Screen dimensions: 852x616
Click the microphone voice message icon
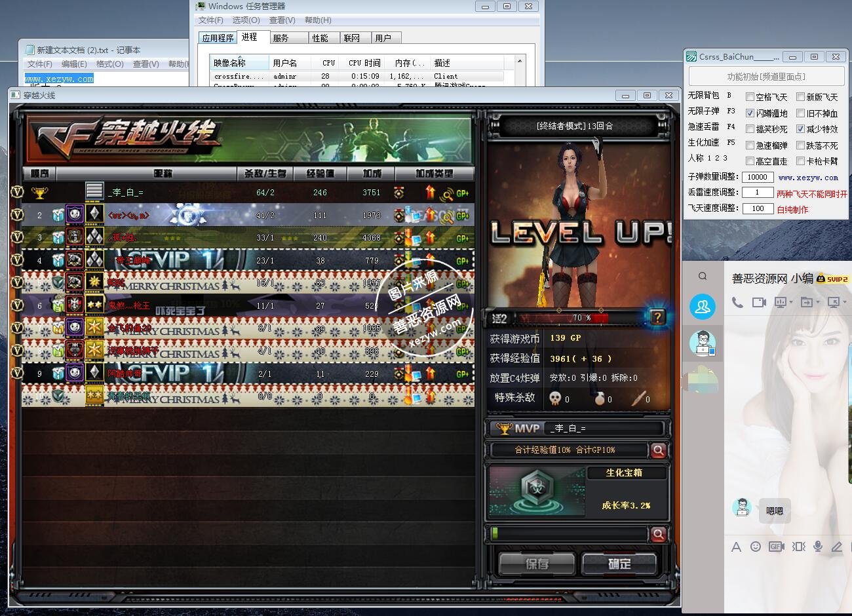click(818, 547)
